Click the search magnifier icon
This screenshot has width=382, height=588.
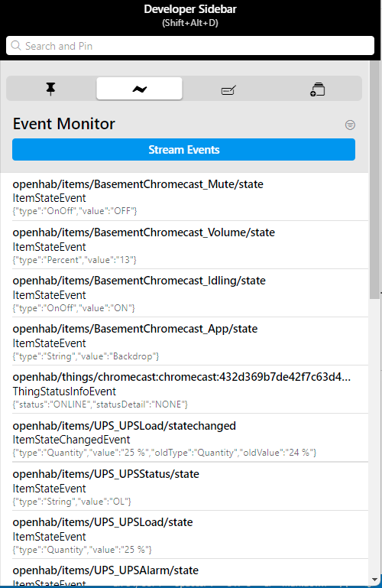pyautogui.click(x=16, y=46)
